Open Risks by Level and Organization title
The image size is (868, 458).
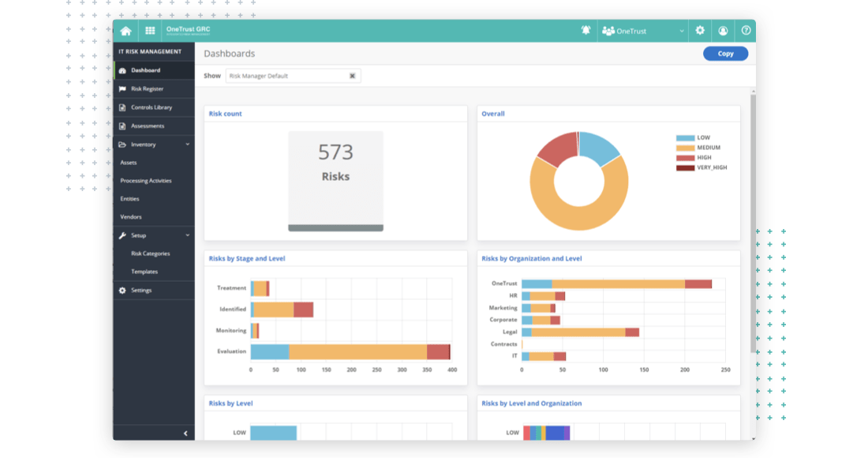(531, 404)
